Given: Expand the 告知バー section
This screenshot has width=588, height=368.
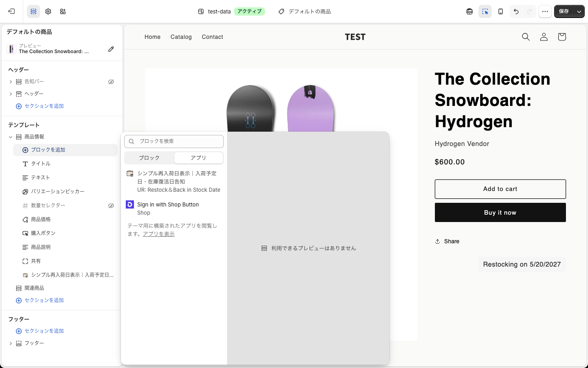Looking at the screenshot, I should tap(11, 82).
